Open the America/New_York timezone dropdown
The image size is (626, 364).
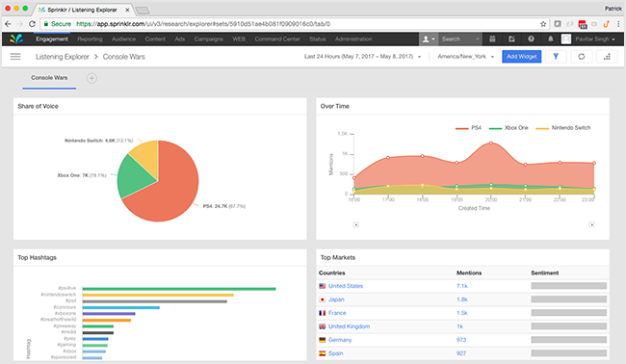click(465, 57)
